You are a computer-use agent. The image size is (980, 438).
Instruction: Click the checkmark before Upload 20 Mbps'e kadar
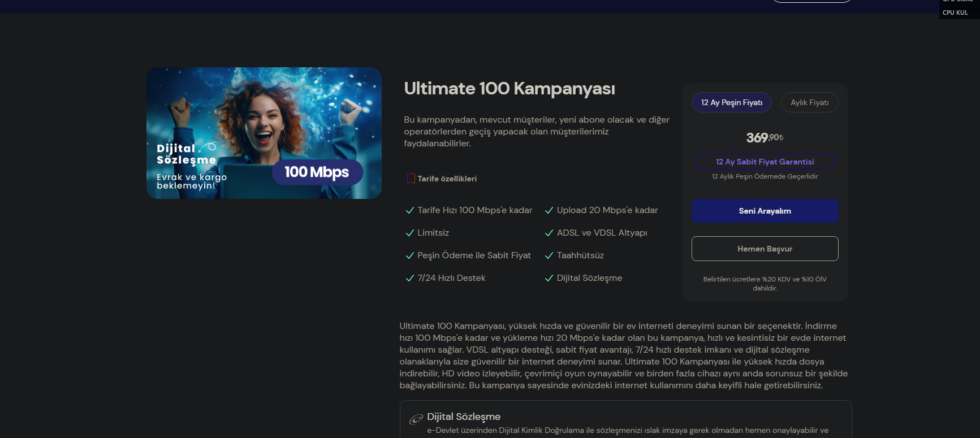coord(549,210)
